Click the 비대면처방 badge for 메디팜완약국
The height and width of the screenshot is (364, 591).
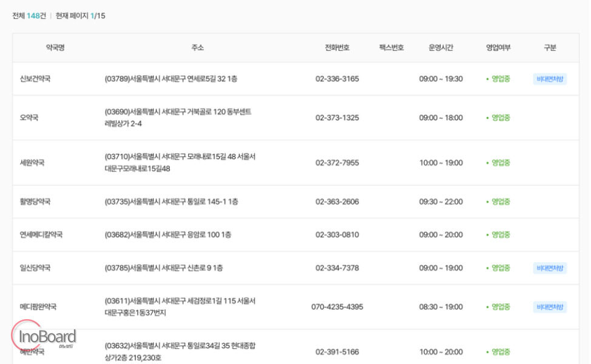(550, 307)
